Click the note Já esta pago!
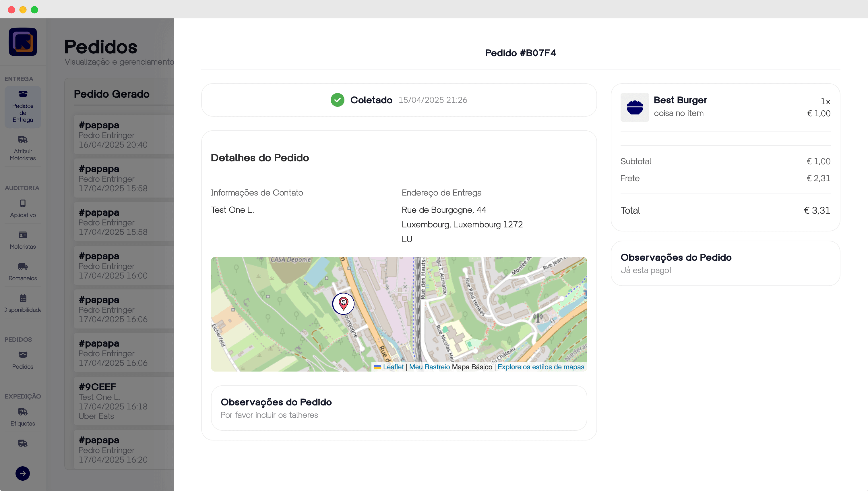Viewport: 868px width, 491px height. 646,270
